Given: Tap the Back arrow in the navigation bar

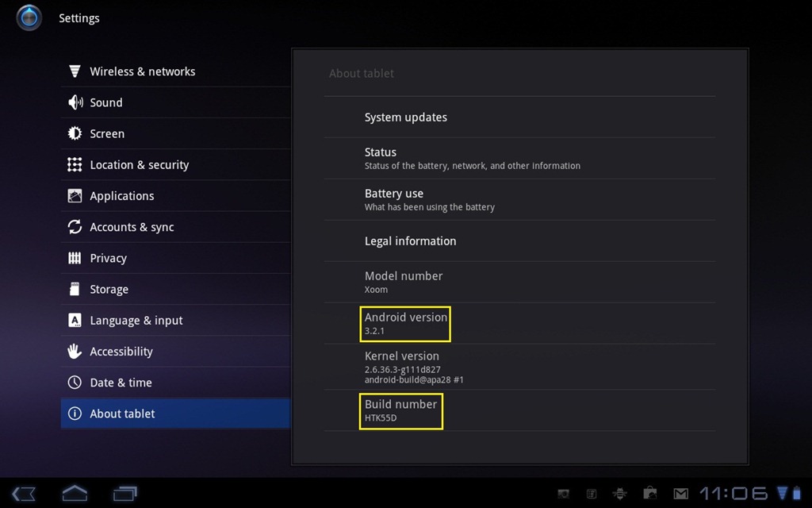Looking at the screenshot, I should coord(24,493).
